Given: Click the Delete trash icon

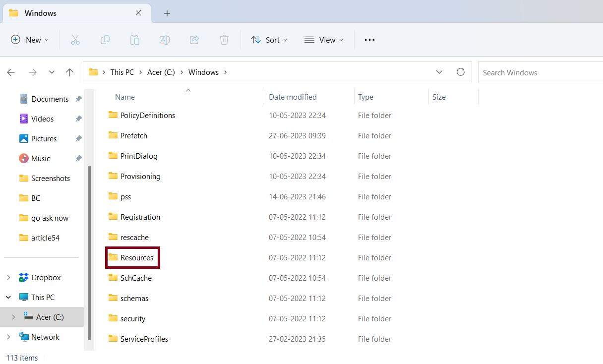Looking at the screenshot, I should 224,40.
